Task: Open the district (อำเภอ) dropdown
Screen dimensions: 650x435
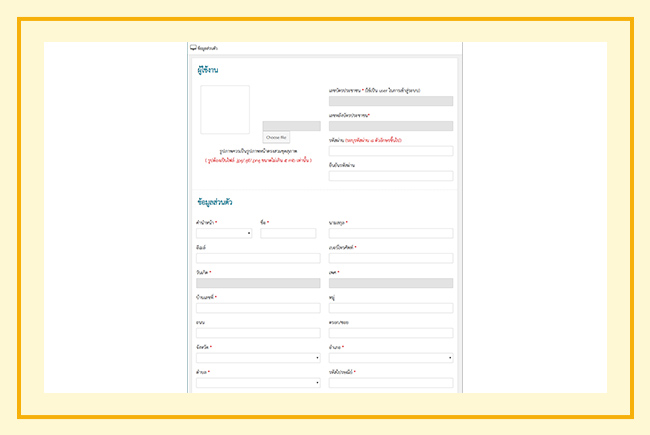Action: pos(390,357)
